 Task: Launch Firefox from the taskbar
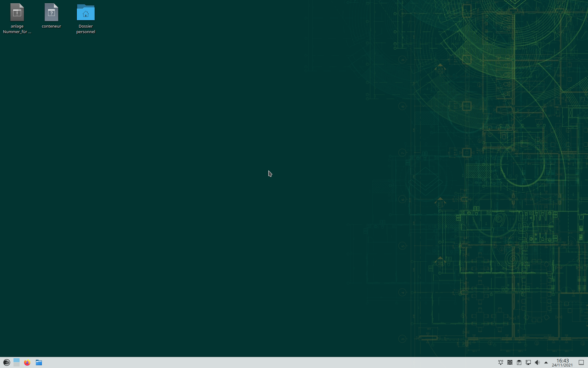tap(27, 362)
